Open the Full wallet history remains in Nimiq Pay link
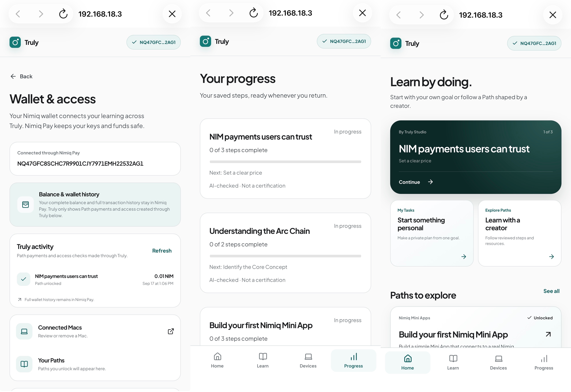The image size is (571, 392). tap(56, 300)
